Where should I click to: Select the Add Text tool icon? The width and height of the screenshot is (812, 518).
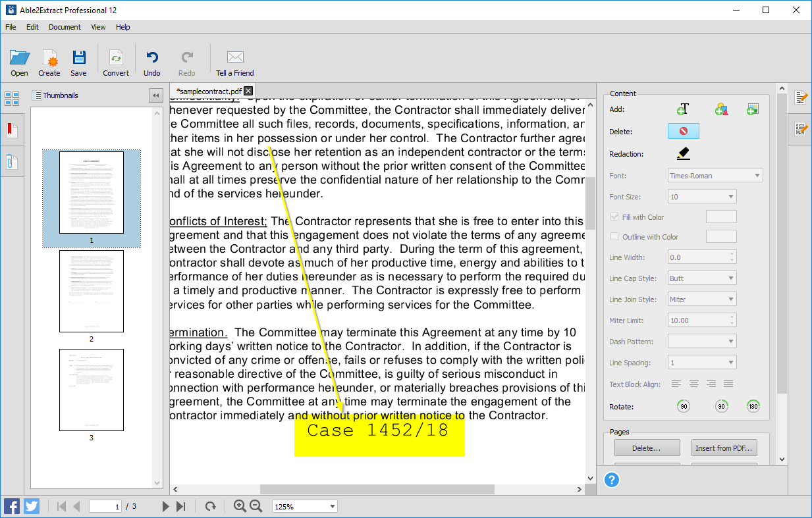tap(683, 109)
